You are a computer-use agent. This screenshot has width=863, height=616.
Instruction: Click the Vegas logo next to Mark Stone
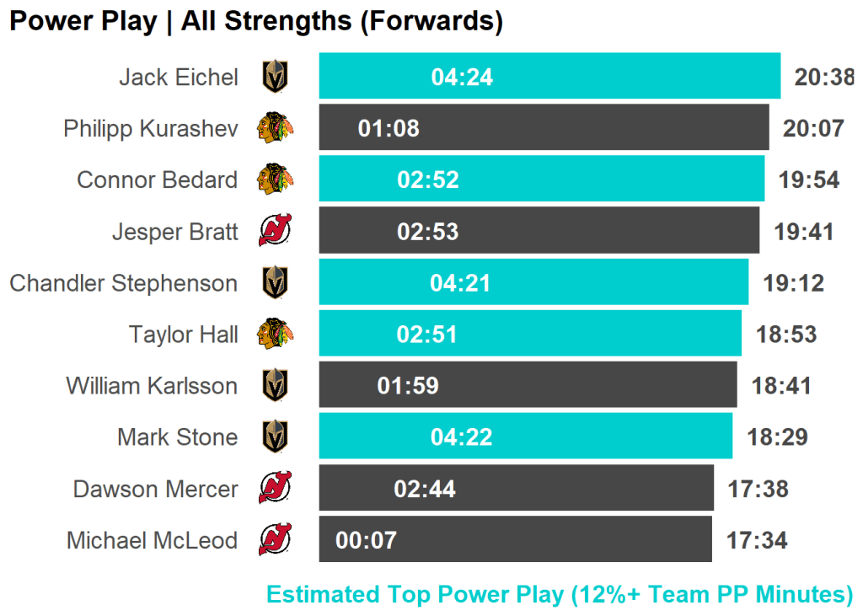[275, 437]
